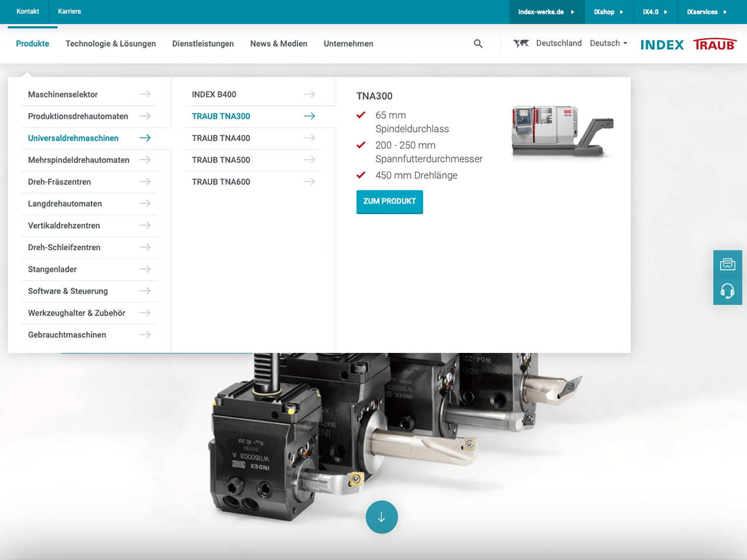The height and width of the screenshot is (560, 747).
Task: Open the headset support contact icon
Action: click(727, 290)
